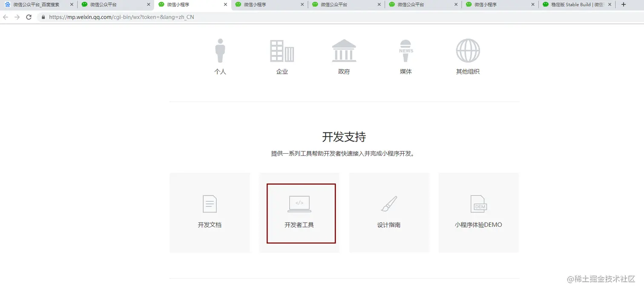
Task: Switch to the 微信公众平台_百度搜索 tab
Action: 38,4
